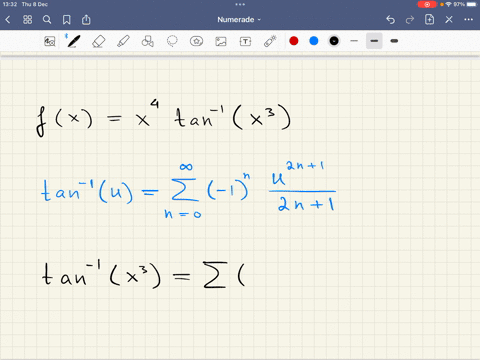Select the Highlighter tool
Image resolution: width=480 pixels, height=360 pixels.
(x=123, y=41)
